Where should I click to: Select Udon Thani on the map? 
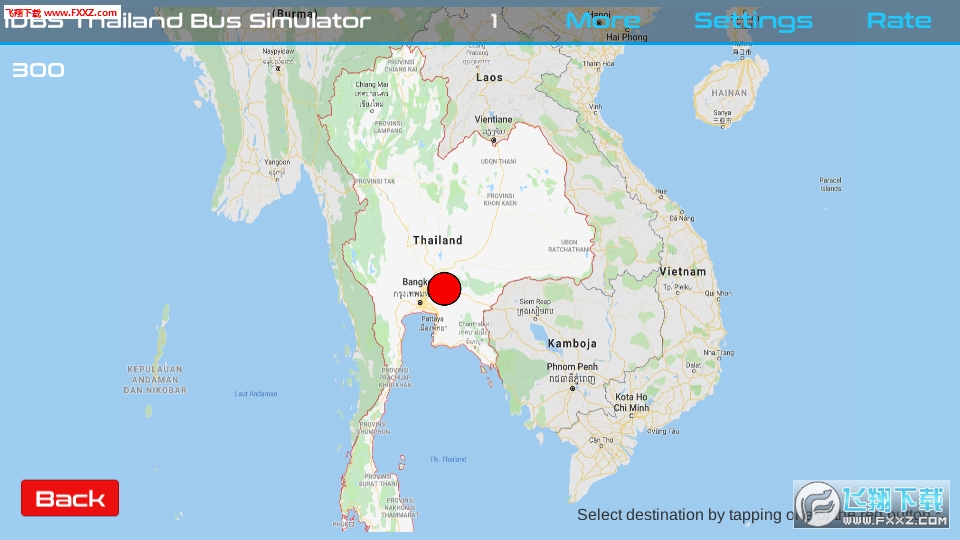coord(498,161)
